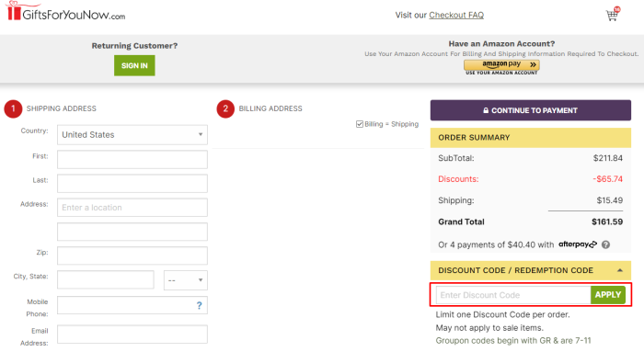Click the Apply discount button
The height and width of the screenshot is (352, 644).
point(608,295)
